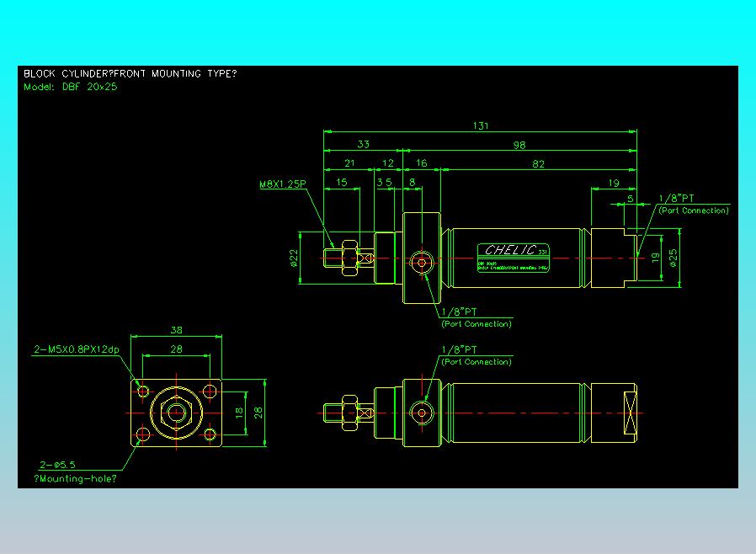Screen dimensions: 756x554
Task: Select the "1/8"PT" label above the bottom side view
Action: click(459, 349)
